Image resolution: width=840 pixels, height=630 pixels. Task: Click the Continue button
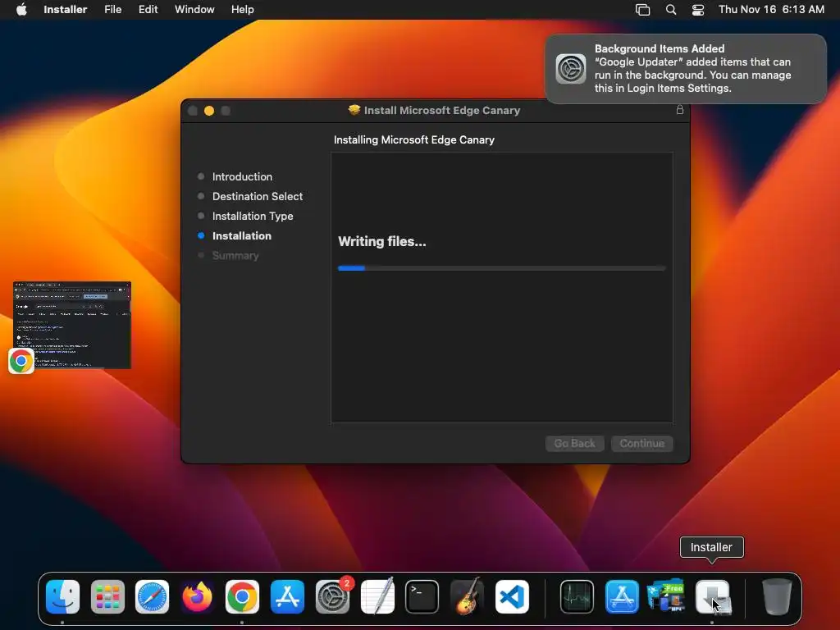(x=642, y=444)
